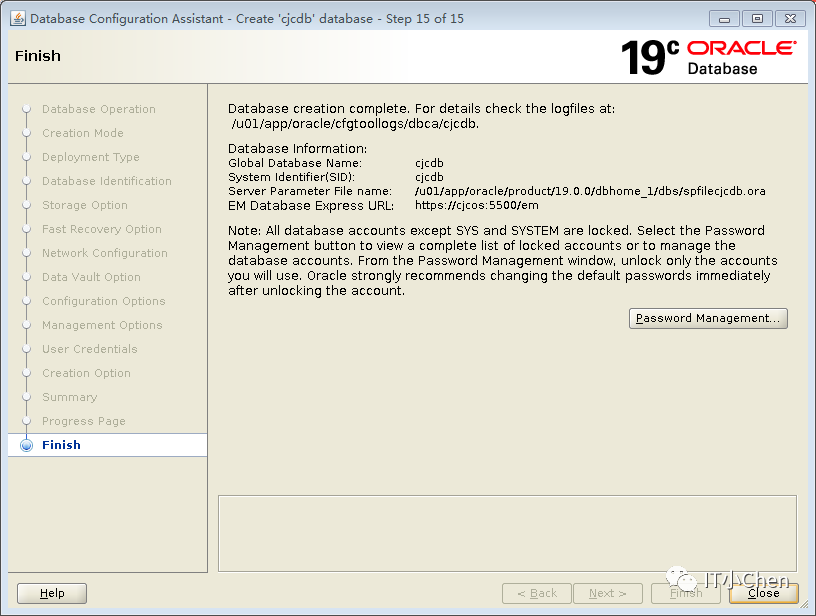
Task: Click the window resize grip corner
Action: point(804,604)
